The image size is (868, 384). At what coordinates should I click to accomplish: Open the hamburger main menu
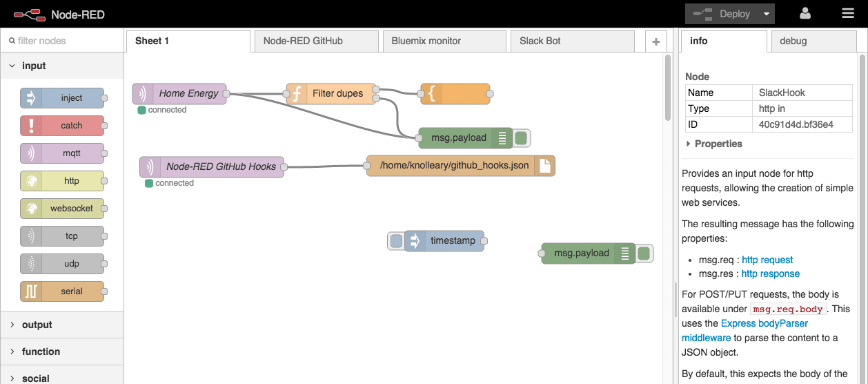point(848,14)
